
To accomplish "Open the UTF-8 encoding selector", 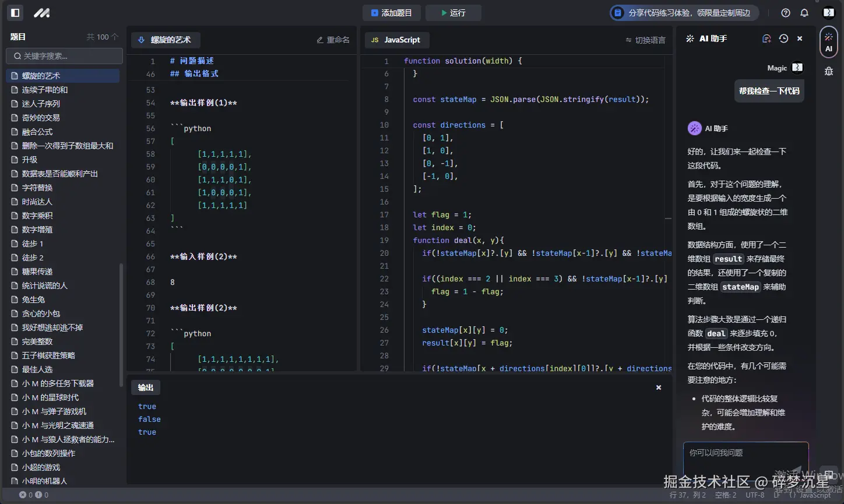I will click(755, 495).
